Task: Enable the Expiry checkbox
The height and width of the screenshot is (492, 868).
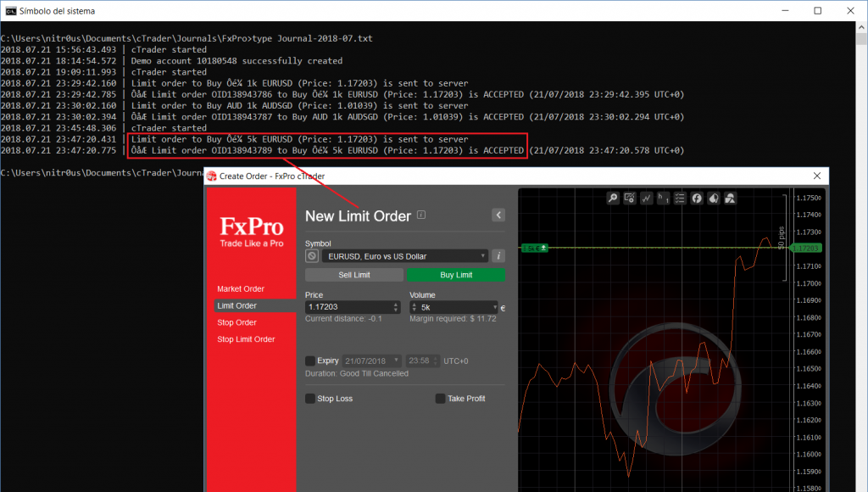Action: point(310,361)
